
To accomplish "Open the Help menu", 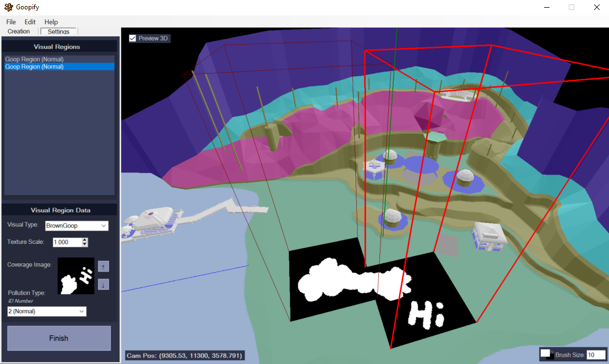I will click(x=51, y=22).
